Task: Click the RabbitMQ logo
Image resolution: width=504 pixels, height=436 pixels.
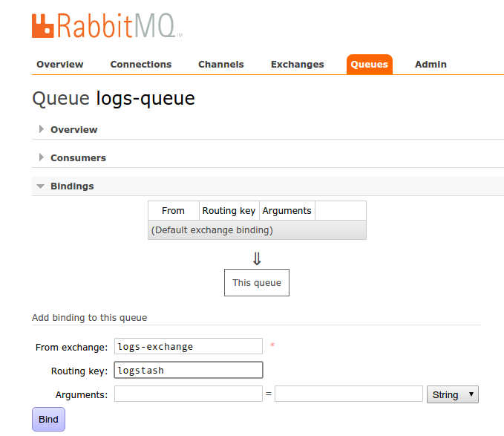Action: point(107,26)
